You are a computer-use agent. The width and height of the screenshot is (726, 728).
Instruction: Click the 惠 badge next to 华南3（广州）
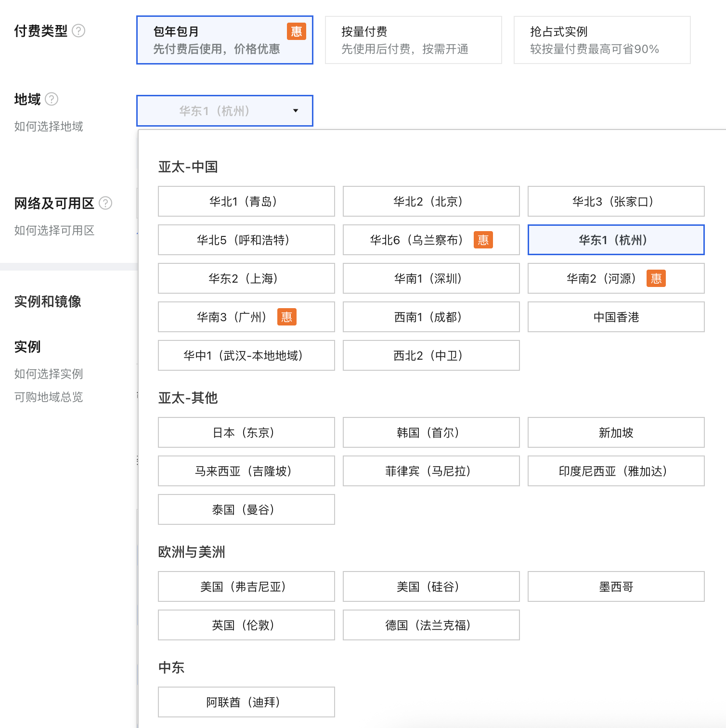tap(286, 317)
